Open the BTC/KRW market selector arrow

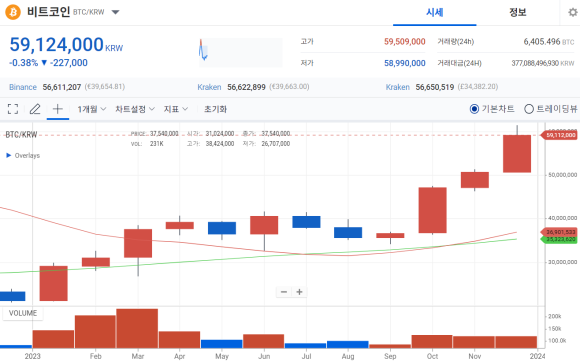coord(115,12)
